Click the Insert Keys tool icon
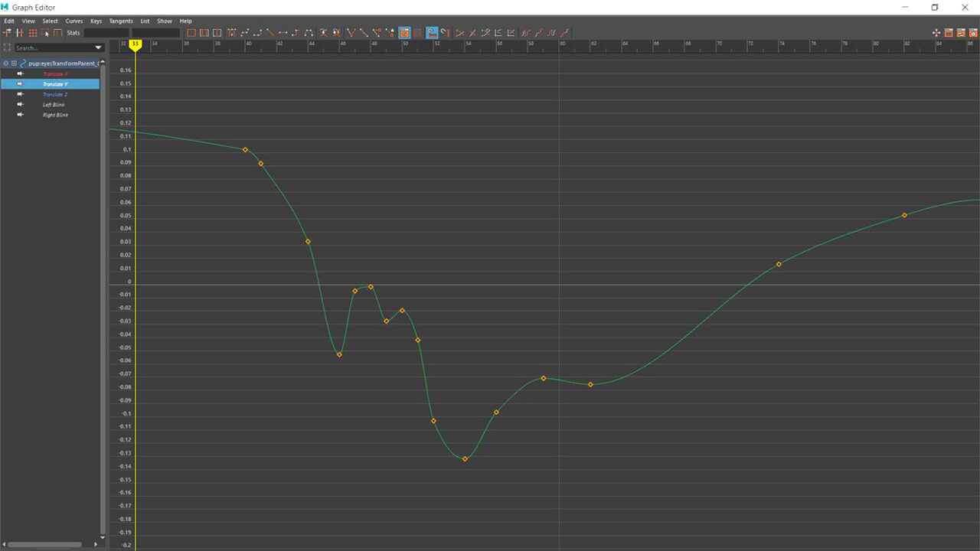This screenshot has height=551, width=980. click(20, 33)
